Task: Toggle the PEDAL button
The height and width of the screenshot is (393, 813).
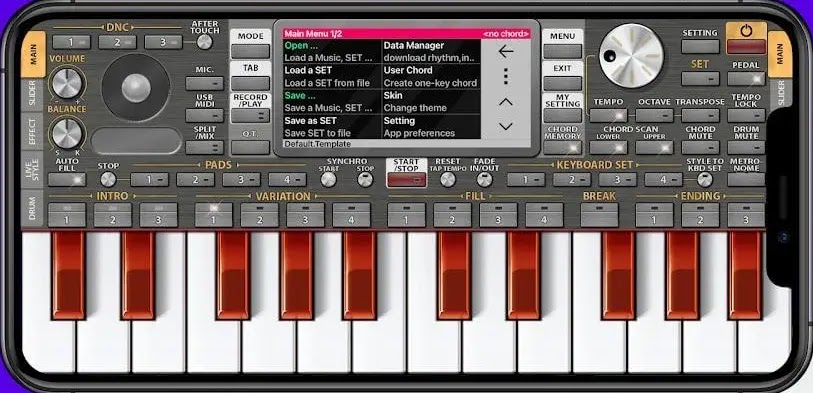Action: click(x=746, y=79)
